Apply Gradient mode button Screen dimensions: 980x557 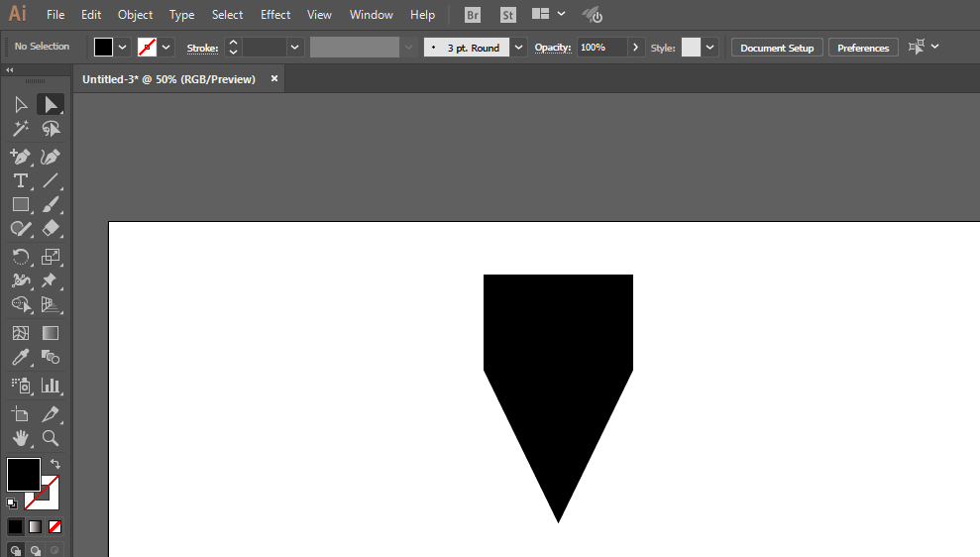point(35,527)
